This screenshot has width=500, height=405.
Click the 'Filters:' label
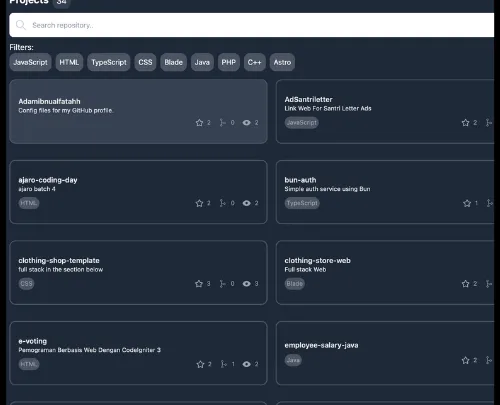21,47
